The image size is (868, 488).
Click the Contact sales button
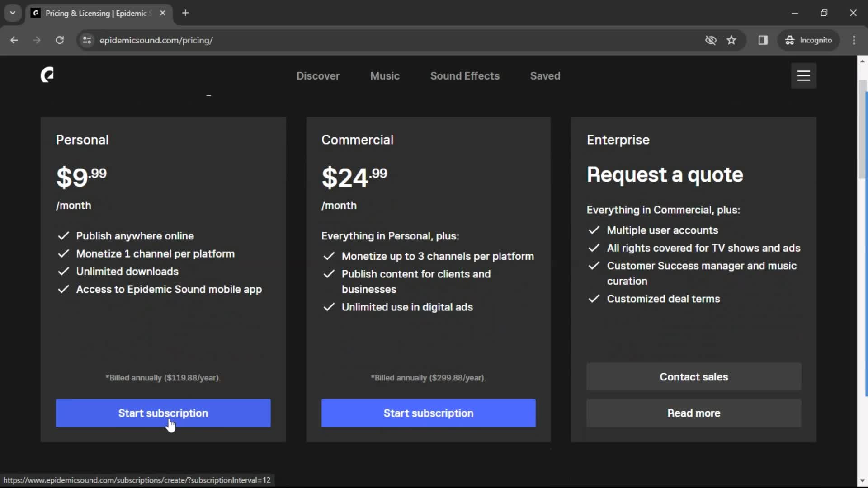pyautogui.click(x=694, y=377)
